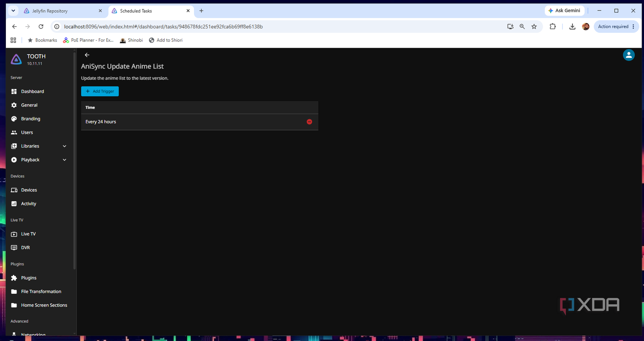The image size is (644, 341).
Task: Click Add to Shiori bookmark
Action: (165, 40)
